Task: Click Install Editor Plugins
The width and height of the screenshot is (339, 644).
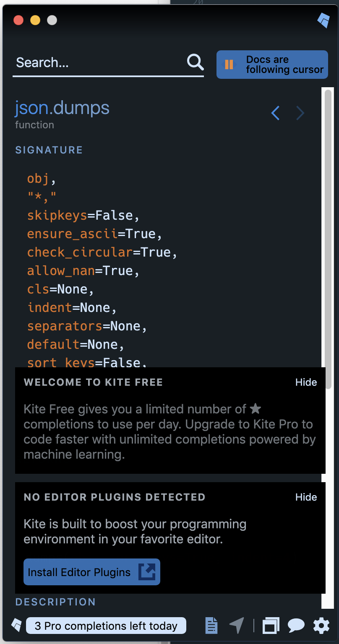Action: [91, 571]
